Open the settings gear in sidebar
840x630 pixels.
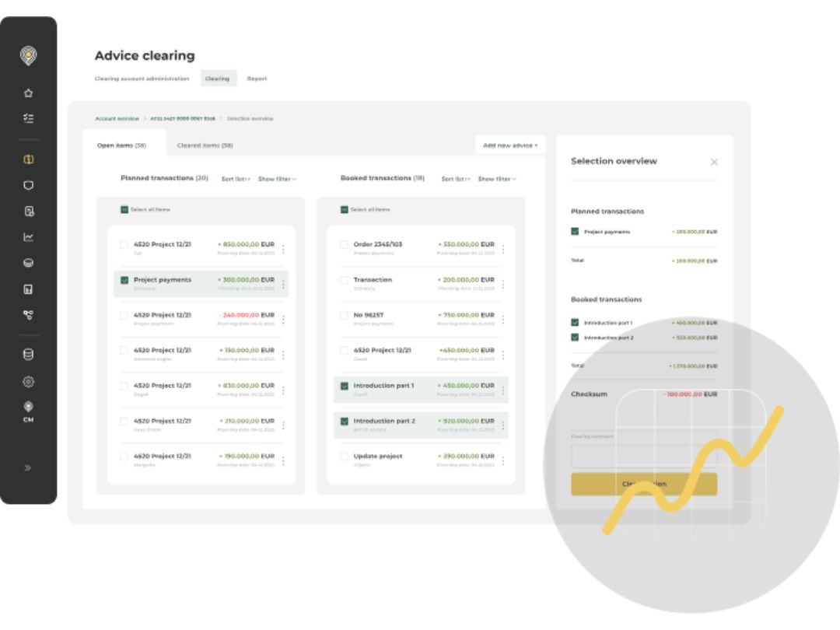click(x=29, y=381)
